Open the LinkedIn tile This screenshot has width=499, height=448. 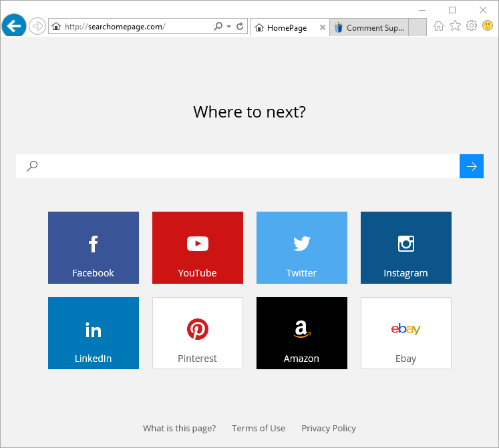[94, 333]
